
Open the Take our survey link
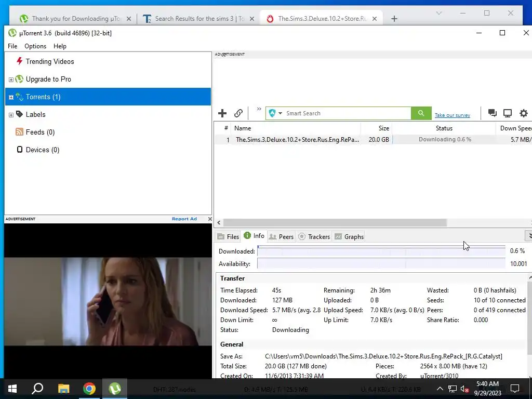click(453, 115)
